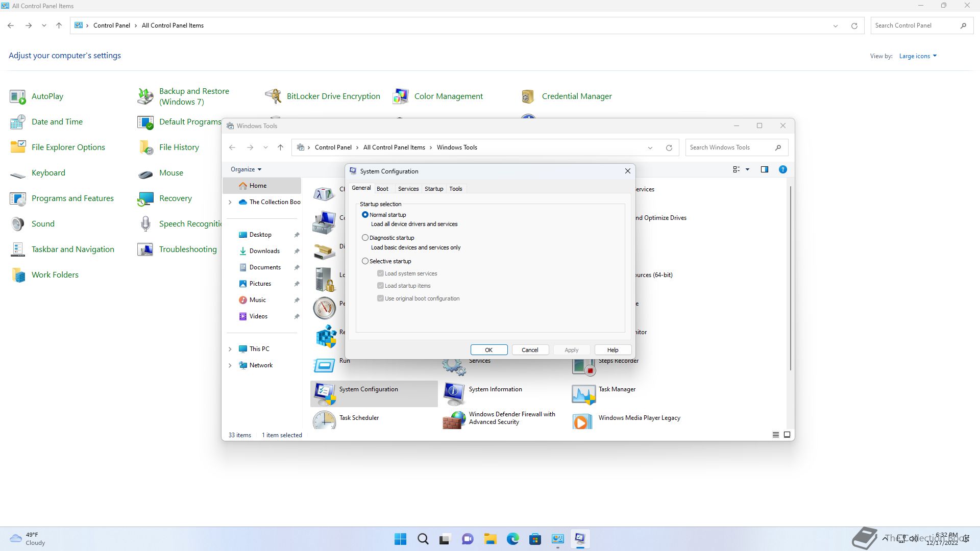This screenshot has height=551, width=980.
Task: Switch to the Startup tab
Action: [434, 189]
